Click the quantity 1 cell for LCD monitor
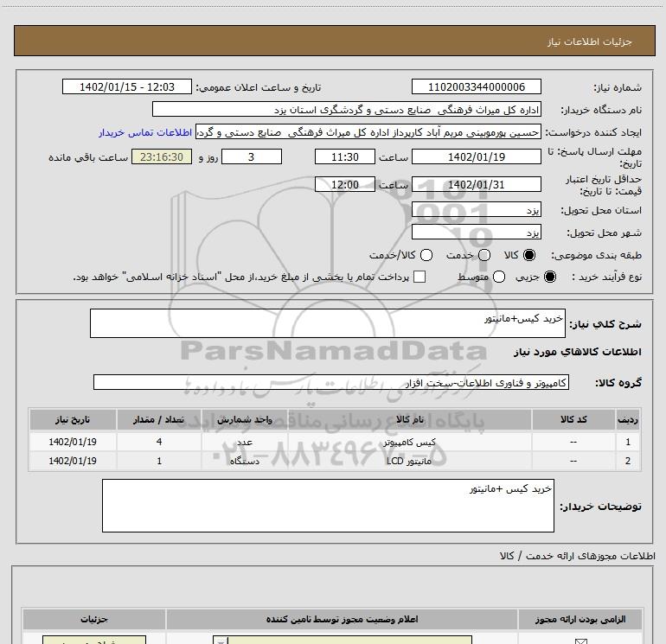The width and height of the screenshot is (666, 644). tap(159, 461)
